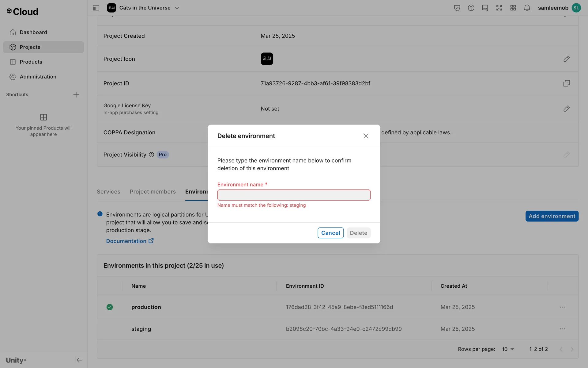Image resolution: width=588 pixels, height=368 pixels.
Task: Open the help question mark icon
Action: click(471, 8)
